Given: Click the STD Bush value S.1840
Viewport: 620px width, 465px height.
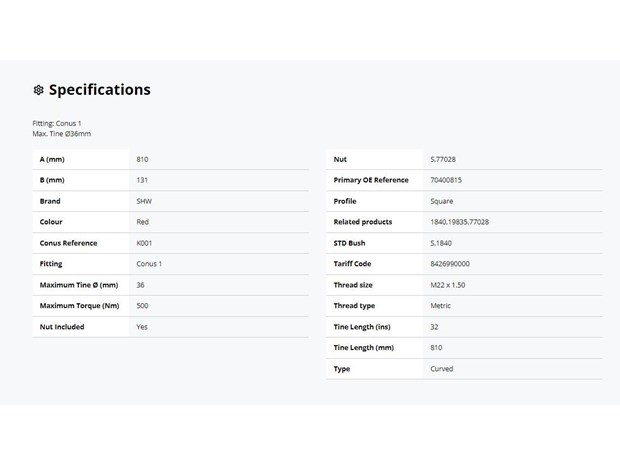Looking at the screenshot, I should 441,243.
